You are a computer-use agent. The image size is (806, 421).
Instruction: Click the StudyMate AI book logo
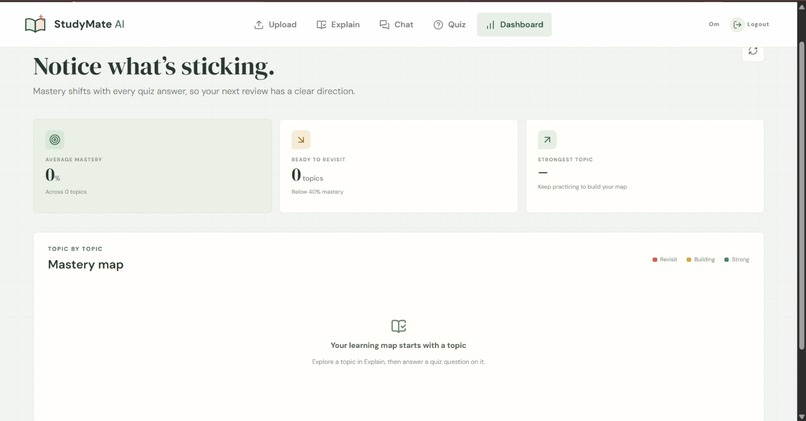click(35, 24)
